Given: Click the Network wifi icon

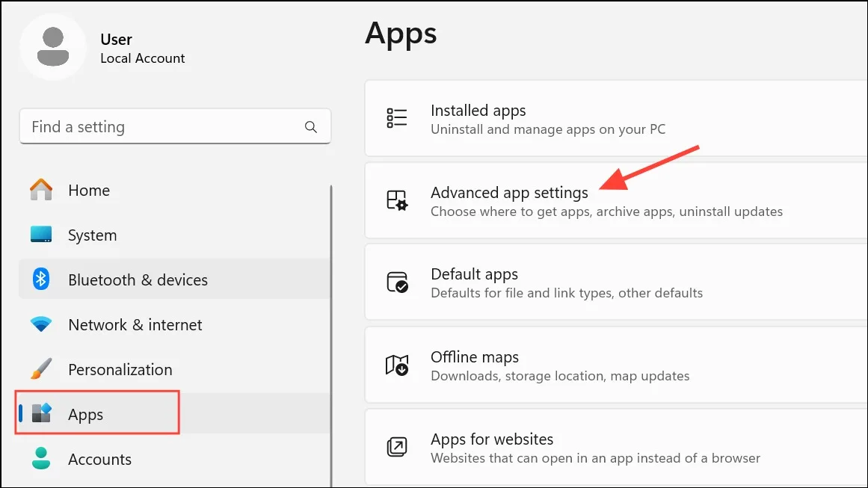Looking at the screenshot, I should [x=41, y=324].
